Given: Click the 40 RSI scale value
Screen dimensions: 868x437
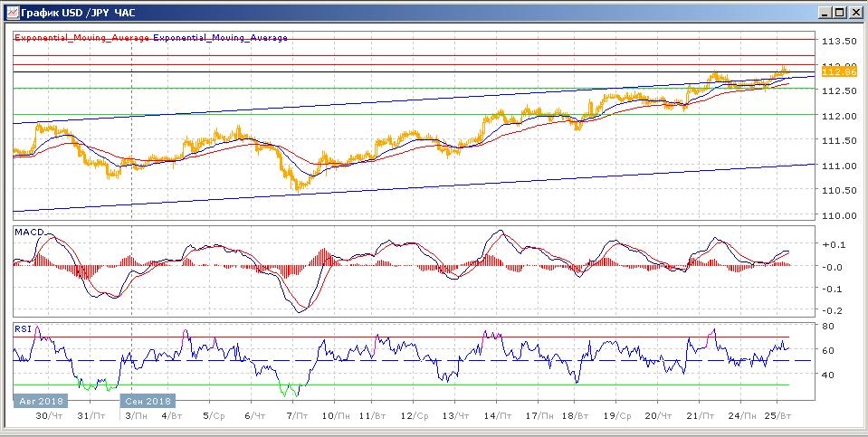Looking at the screenshot, I should (829, 375).
